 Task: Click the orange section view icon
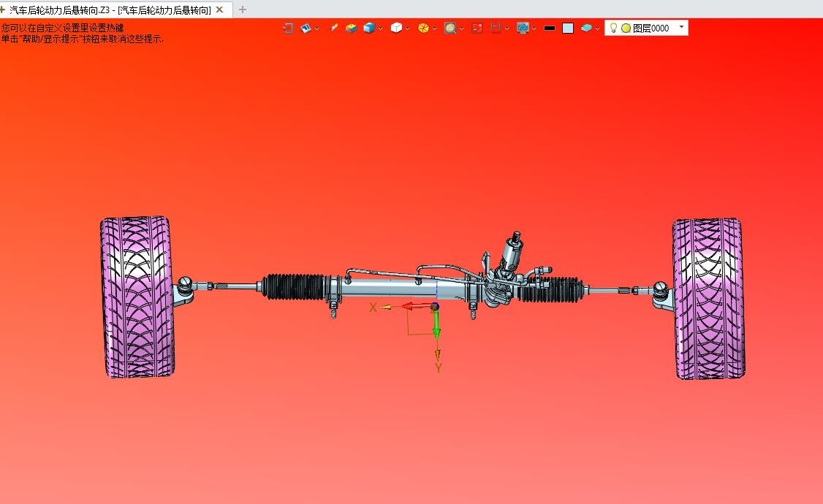pyautogui.click(x=423, y=28)
